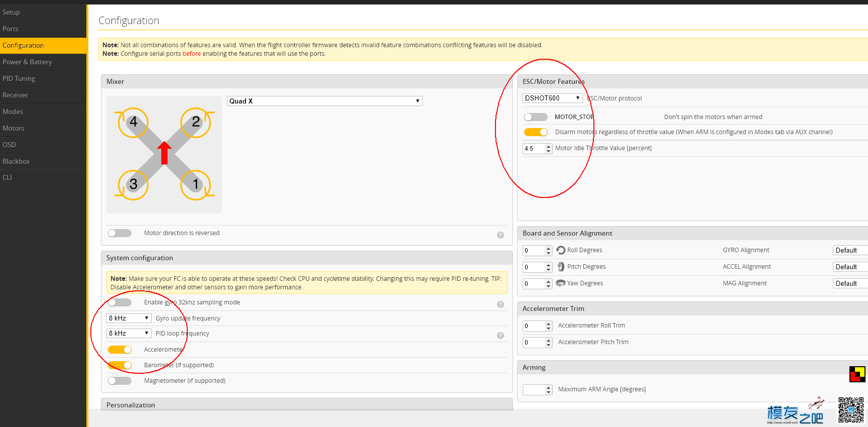Viewport: 868px width, 427px height.
Task: Adjust Maximum ARM Angle stepper
Action: [548, 390]
